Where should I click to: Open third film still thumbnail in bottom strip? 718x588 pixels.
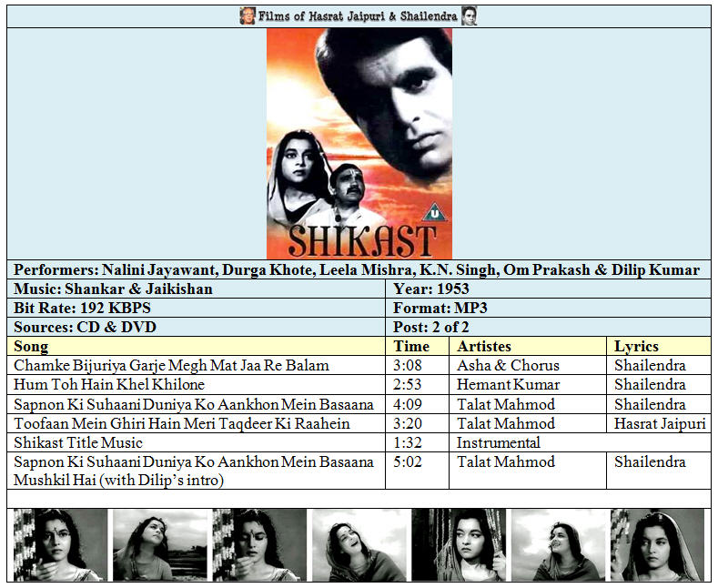(x=259, y=545)
